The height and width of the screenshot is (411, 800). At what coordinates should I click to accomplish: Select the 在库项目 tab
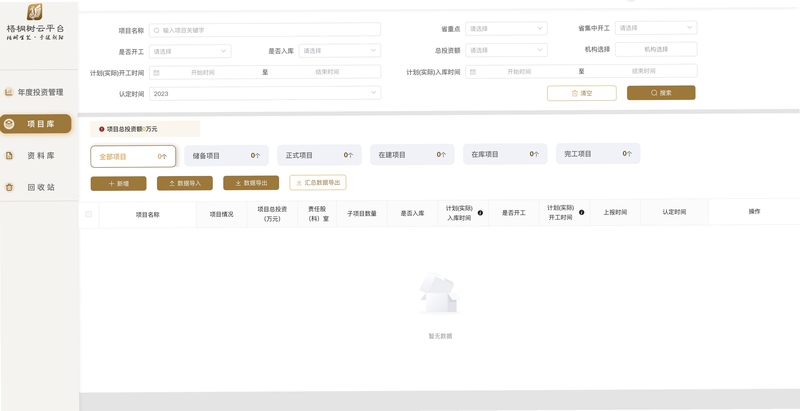[505, 154]
